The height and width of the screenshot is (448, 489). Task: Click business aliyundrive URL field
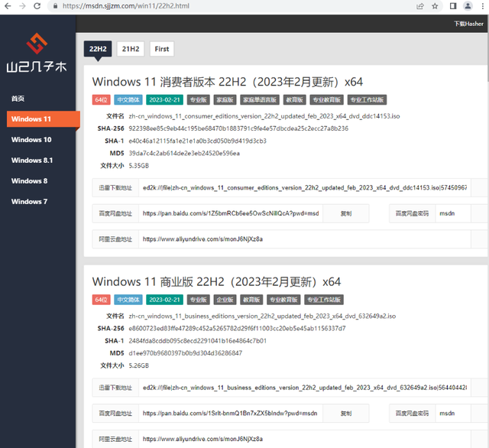coord(305,439)
